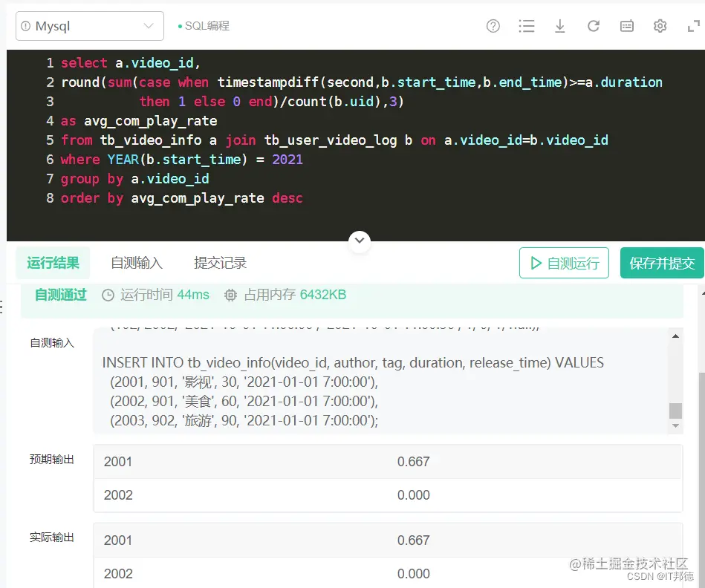Click the 预期输出 label
The width and height of the screenshot is (705, 588).
pos(52,459)
